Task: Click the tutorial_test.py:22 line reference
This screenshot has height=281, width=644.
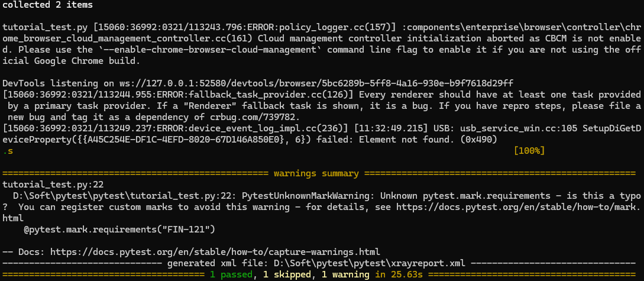Action: click(x=53, y=185)
